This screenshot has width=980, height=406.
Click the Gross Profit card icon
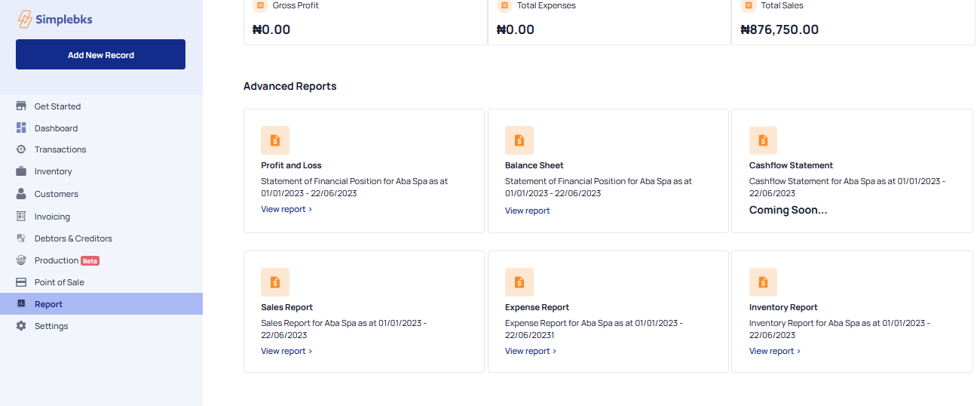260,6
